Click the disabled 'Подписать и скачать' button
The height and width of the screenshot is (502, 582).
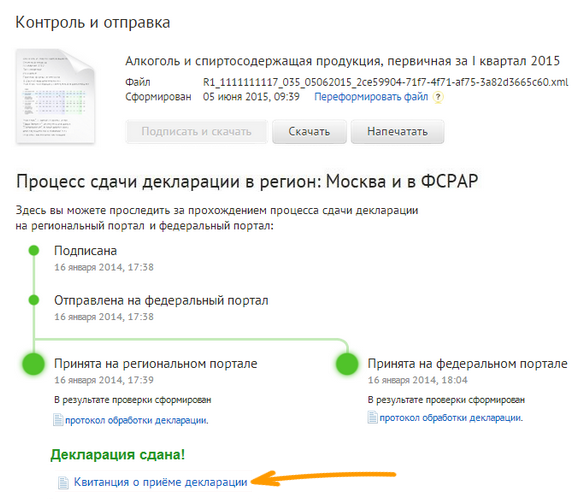196,131
